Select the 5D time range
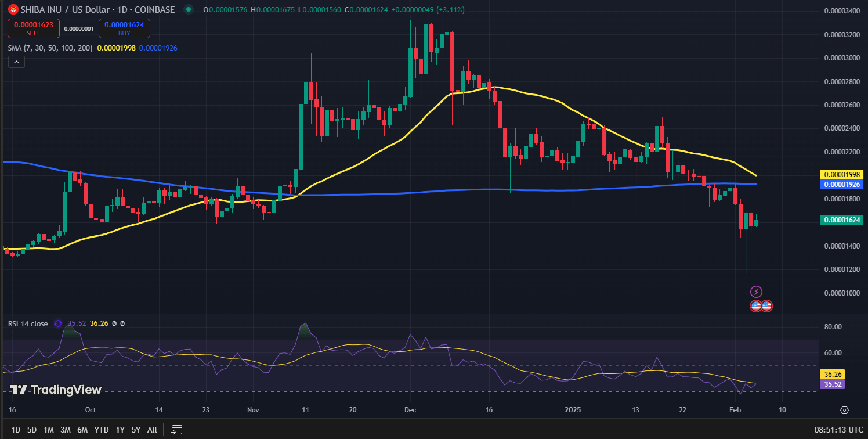Viewport: 868px width, 439px height. coord(32,430)
